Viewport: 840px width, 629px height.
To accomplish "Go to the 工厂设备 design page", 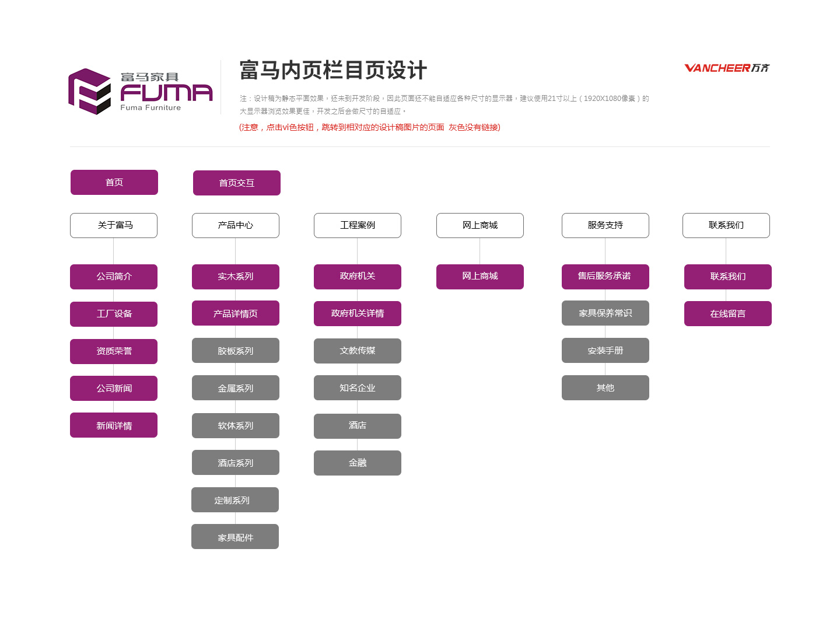I will 114,314.
